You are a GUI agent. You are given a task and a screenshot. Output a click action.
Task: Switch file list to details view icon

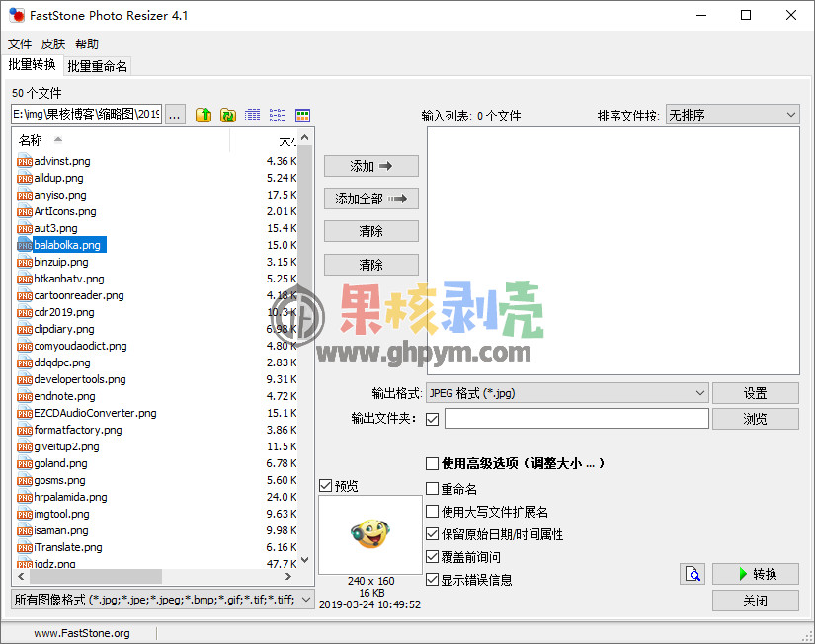coord(253,115)
